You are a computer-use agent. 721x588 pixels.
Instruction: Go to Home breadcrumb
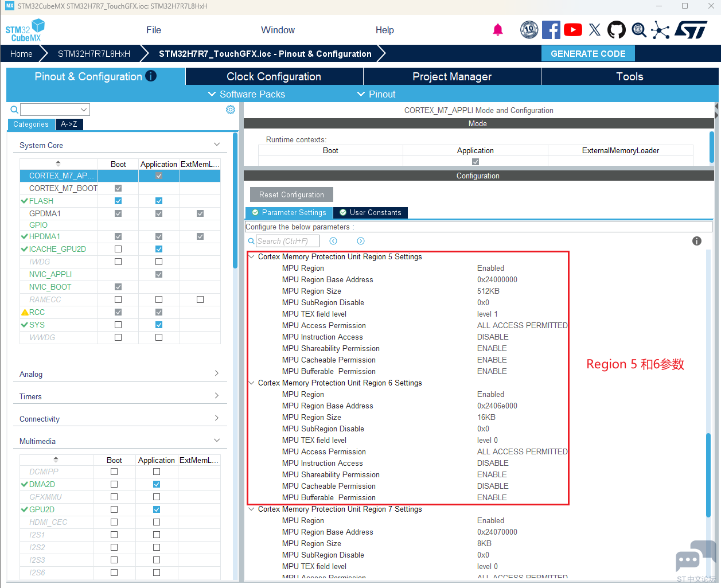tap(21, 53)
